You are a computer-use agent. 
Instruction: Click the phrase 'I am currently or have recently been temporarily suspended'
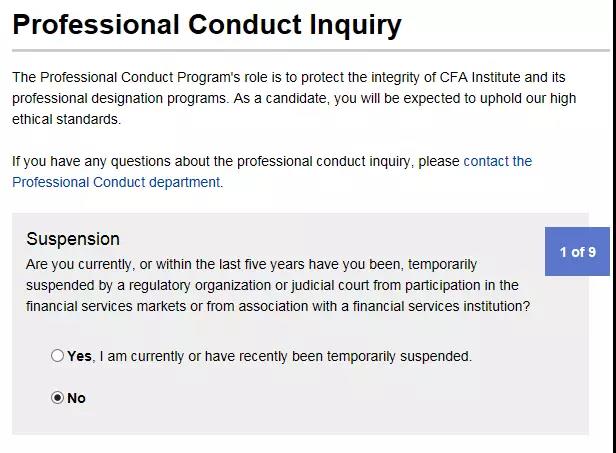(x=285, y=356)
